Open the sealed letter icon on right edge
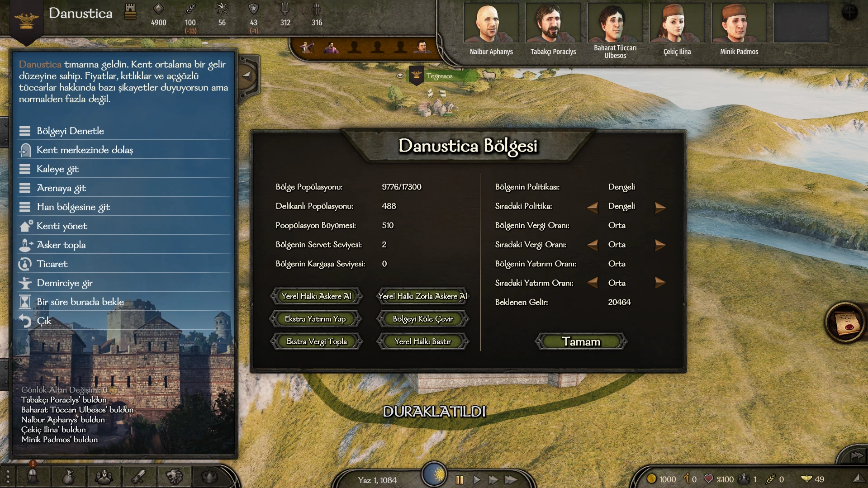The height and width of the screenshot is (488, 868). point(846,322)
